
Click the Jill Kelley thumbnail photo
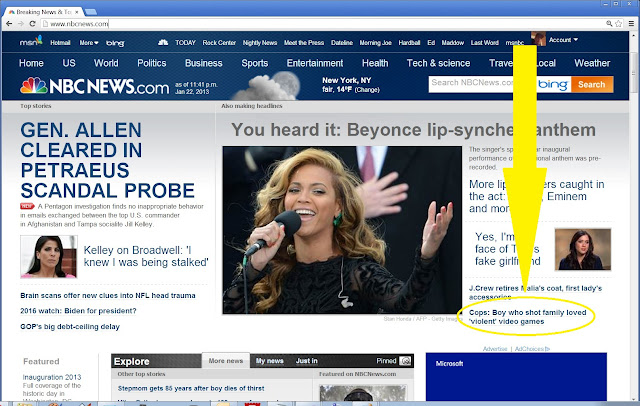[49, 257]
